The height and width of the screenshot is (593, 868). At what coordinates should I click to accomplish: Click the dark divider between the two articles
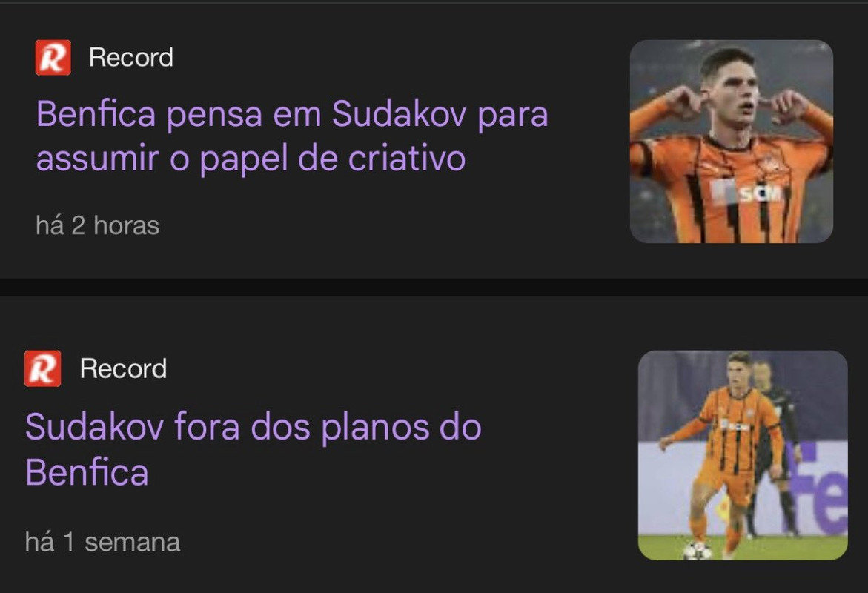[x=434, y=287]
